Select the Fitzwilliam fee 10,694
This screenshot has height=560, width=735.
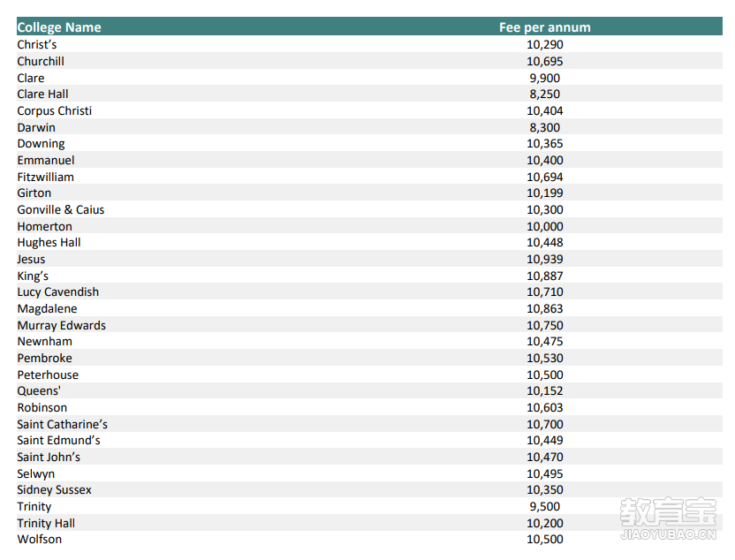pyautogui.click(x=545, y=178)
